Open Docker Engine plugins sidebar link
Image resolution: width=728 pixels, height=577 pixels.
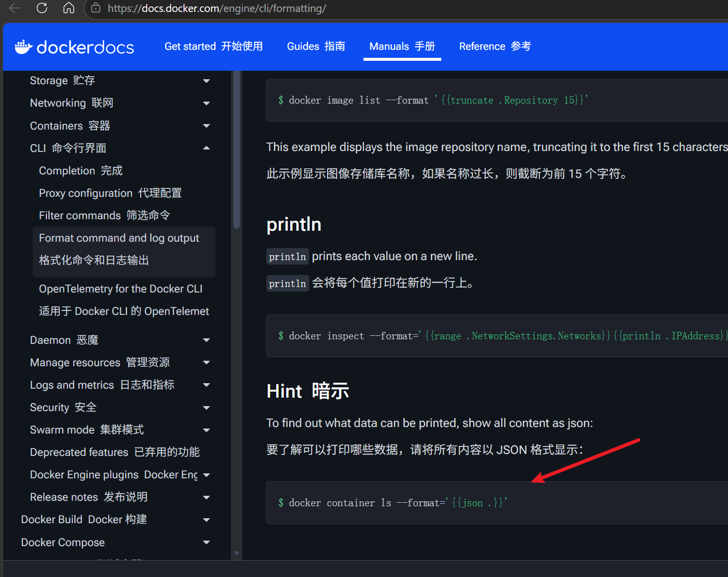click(x=114, y=475)
